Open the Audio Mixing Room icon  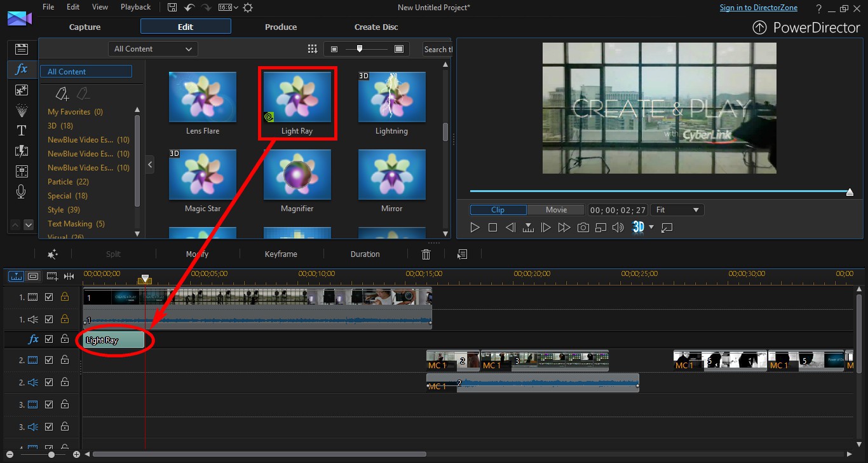22,171
